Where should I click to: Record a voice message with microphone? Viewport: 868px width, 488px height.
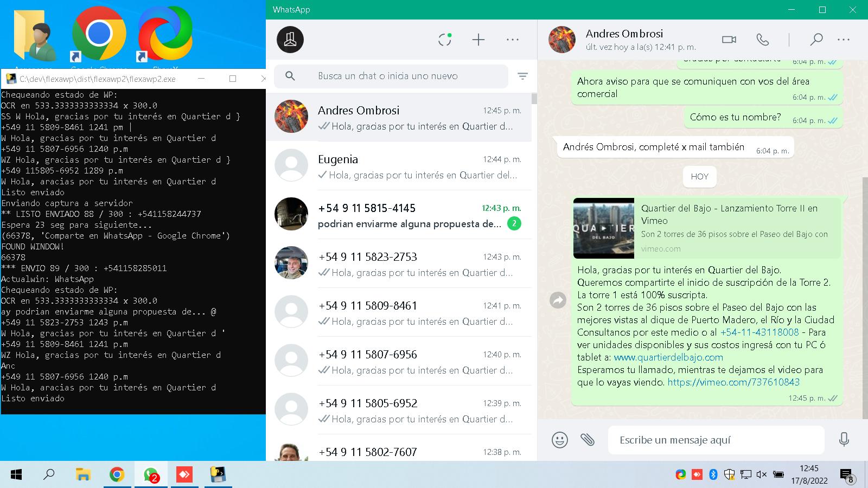844,439
